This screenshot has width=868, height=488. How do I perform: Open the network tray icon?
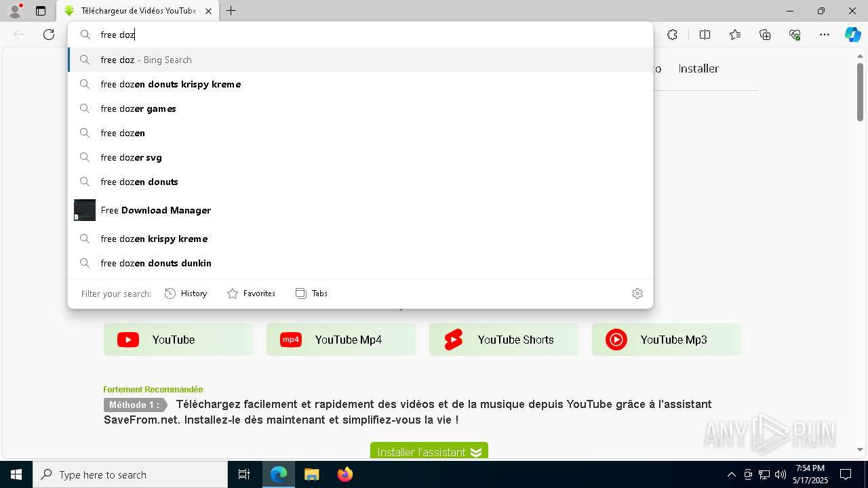click(x=764, y=474)
